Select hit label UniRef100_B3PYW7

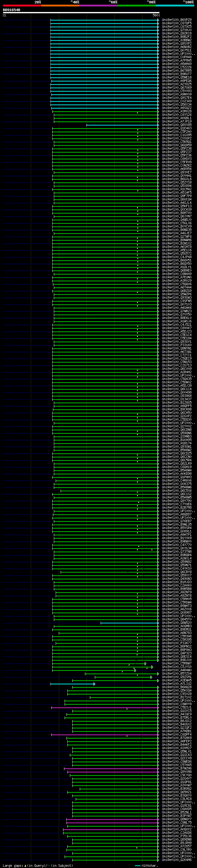(177, 816)
